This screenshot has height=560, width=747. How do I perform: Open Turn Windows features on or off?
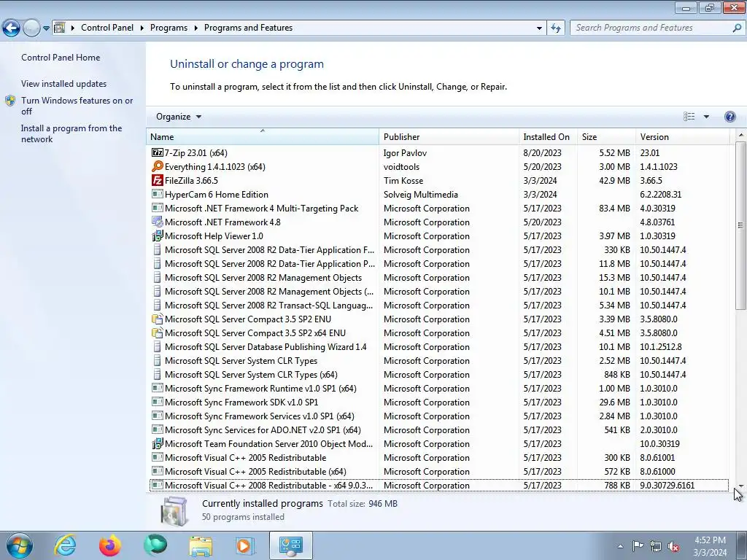click(77, 106)
